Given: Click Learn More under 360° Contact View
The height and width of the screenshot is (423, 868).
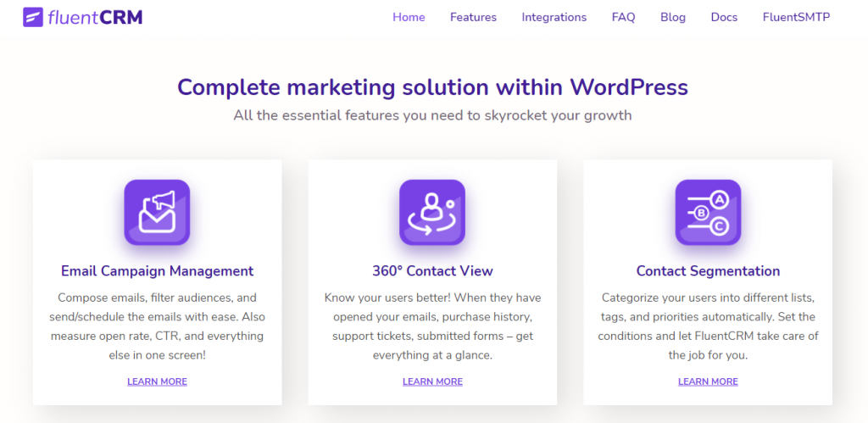Looking at the screenshot, I should click(x=432, y=381).
